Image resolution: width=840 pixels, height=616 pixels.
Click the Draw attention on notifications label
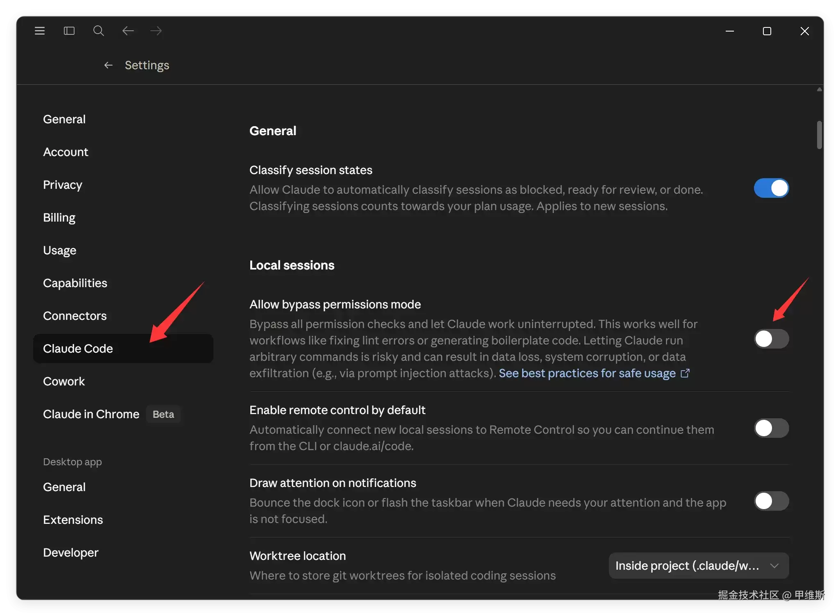tap(333, 483)
